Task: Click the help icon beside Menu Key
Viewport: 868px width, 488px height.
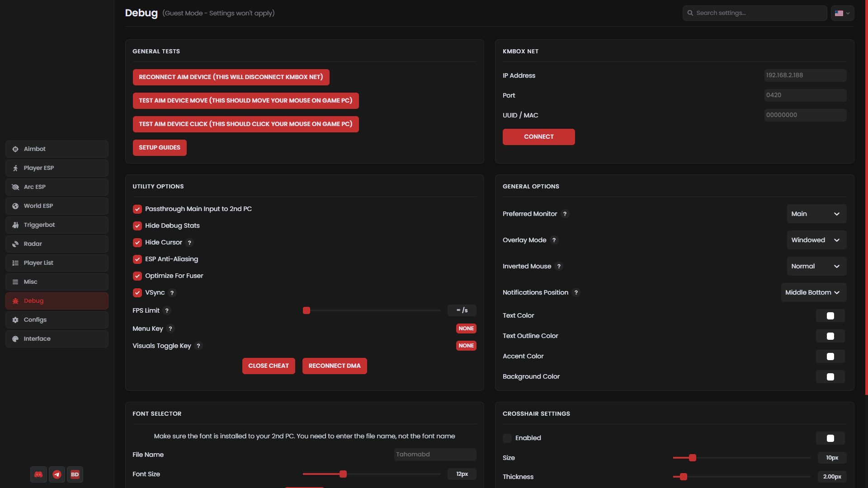Action: tap(170, 328)
